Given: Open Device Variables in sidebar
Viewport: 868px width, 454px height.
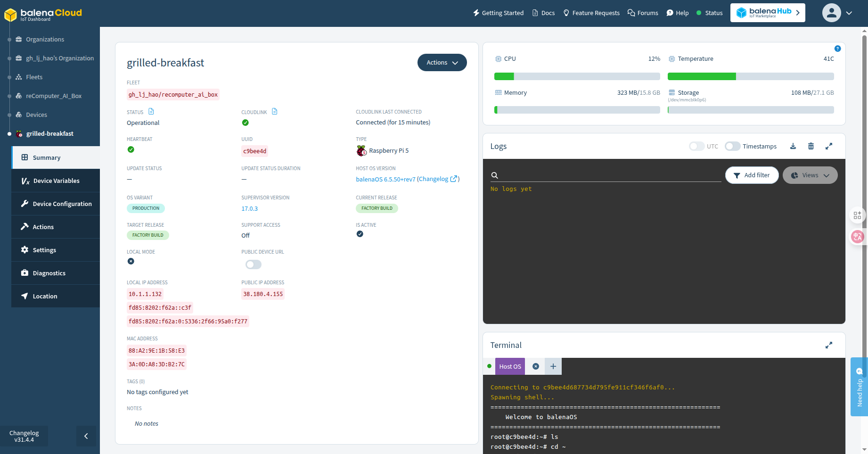Looking at the screenshot, I should click(x=56, y=181).
